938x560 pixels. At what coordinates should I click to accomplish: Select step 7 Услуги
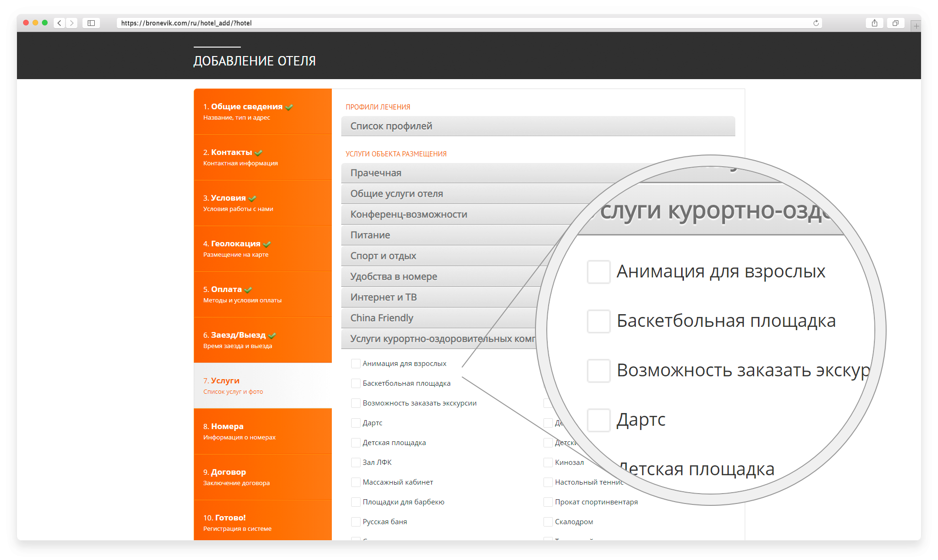263,385
